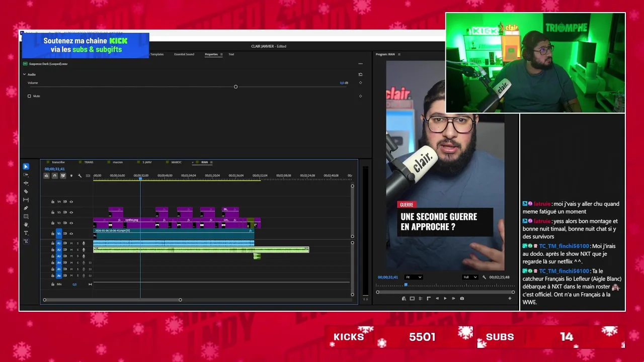The width and height of the screenshot is (644, 362).
Task: Open Program monitor settings wrench
Action: coord(484,277)
